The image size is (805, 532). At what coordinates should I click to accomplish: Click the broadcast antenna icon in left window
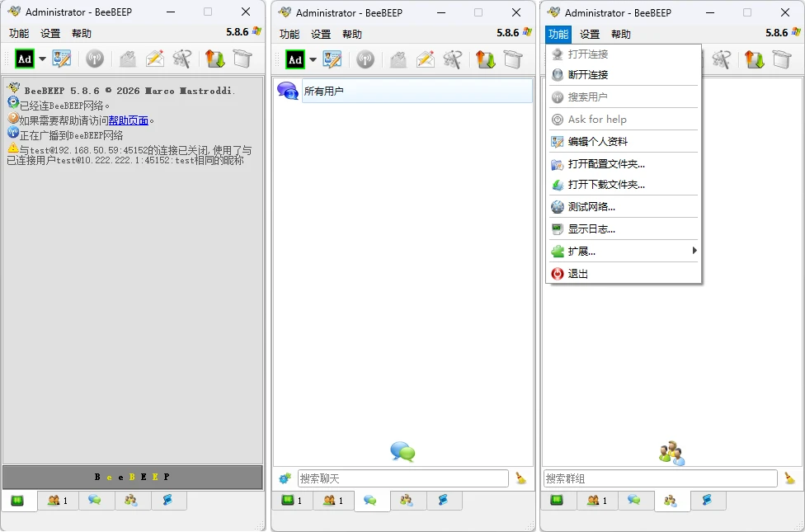95,59
